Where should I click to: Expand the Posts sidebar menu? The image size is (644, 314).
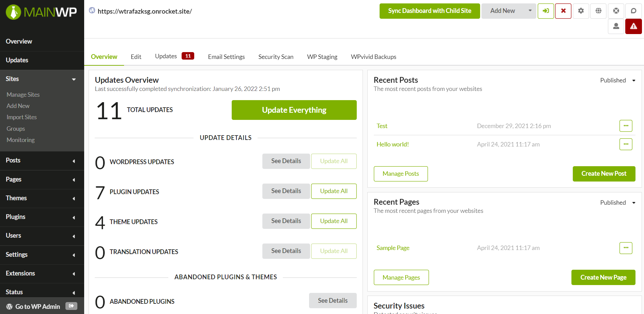(74, 161)
